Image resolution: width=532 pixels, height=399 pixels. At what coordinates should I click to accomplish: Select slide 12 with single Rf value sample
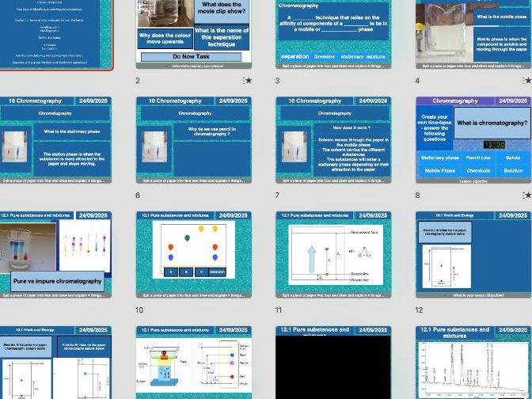click(x=473, y=254)
